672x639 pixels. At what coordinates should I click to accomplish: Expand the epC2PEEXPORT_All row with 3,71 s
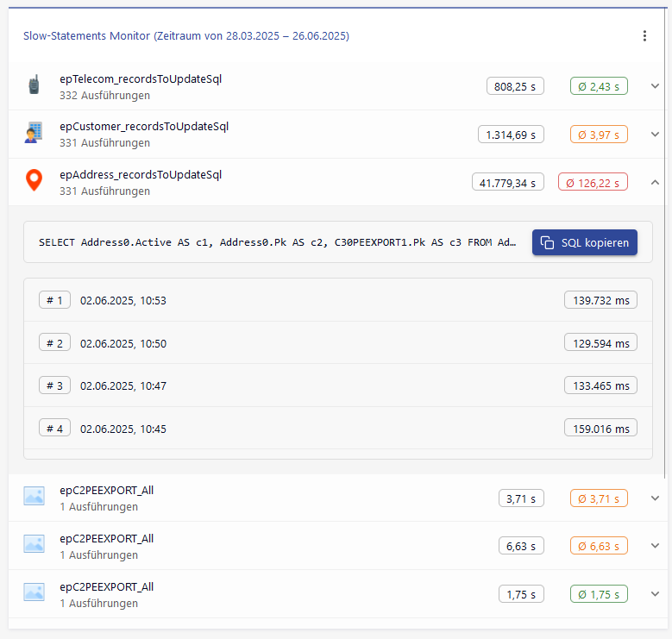pos(655,498)
